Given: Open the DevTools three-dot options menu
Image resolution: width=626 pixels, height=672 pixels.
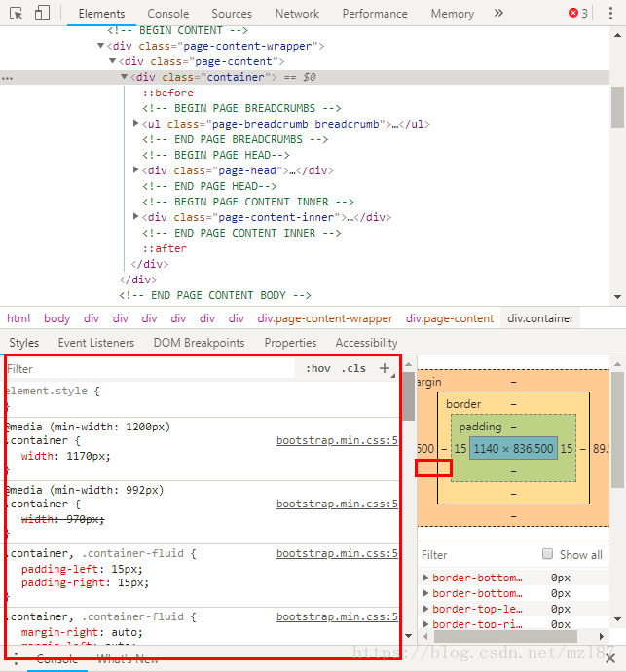Looking at the screenshot, I should coord(610,14).
